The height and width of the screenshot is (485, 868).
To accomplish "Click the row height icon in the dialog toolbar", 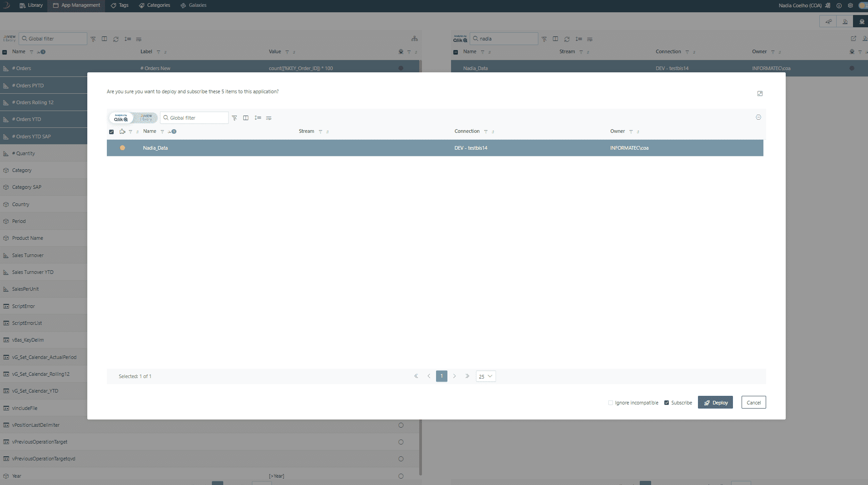I will click(258, 118).
